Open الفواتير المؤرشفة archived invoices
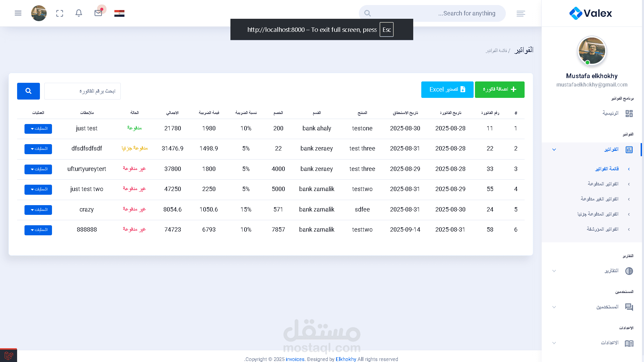Screen dimensions: 644x362 602,229
